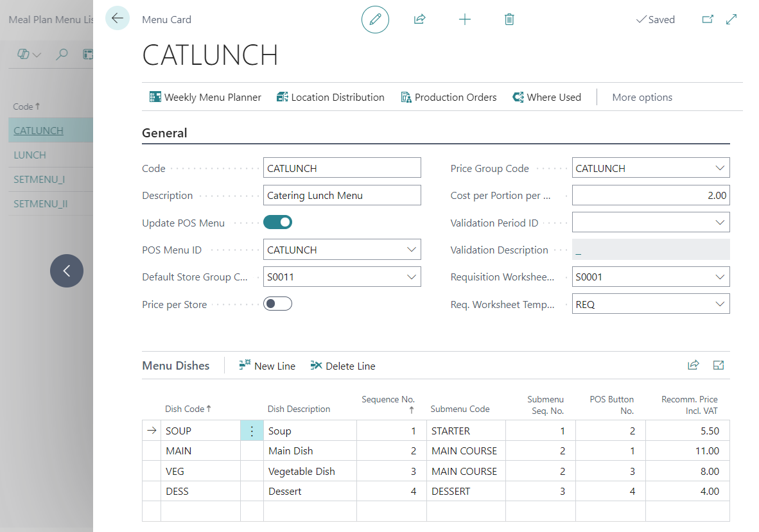The width and height of the screenshot is (759, 532).
Task: Click the trash delete icon
Action: pos(509,19)
